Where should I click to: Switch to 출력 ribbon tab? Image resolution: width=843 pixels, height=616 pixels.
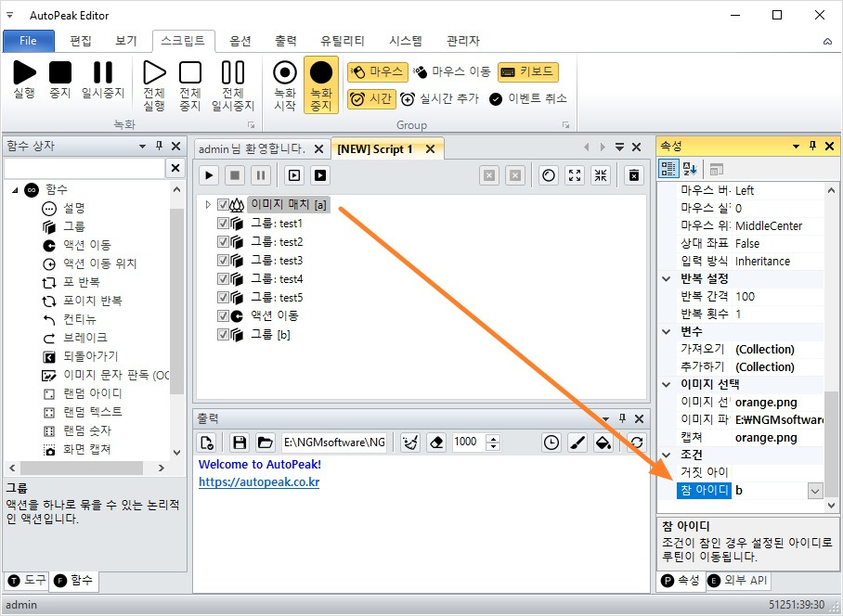[x=285, y=41]
